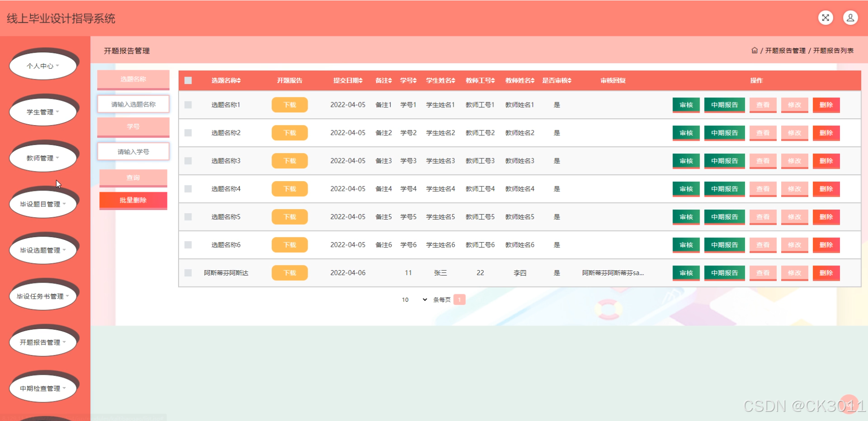Go to page 1 in pagination

[459, 299]
